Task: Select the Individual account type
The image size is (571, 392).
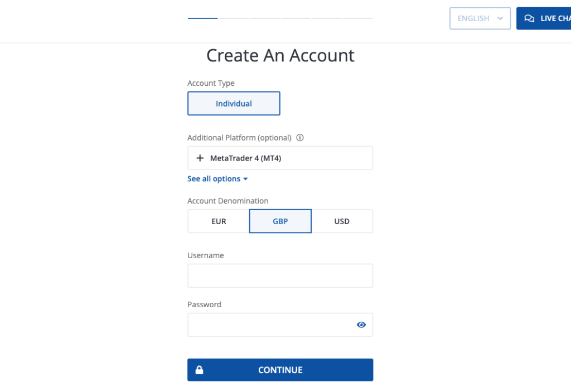Action: (x=234, y=103)
